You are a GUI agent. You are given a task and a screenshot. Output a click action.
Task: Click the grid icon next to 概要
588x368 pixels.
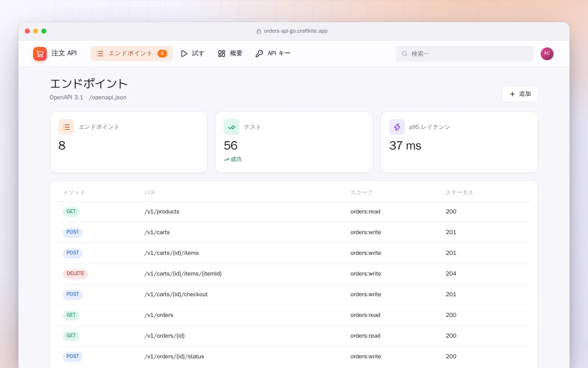[221, 54]
